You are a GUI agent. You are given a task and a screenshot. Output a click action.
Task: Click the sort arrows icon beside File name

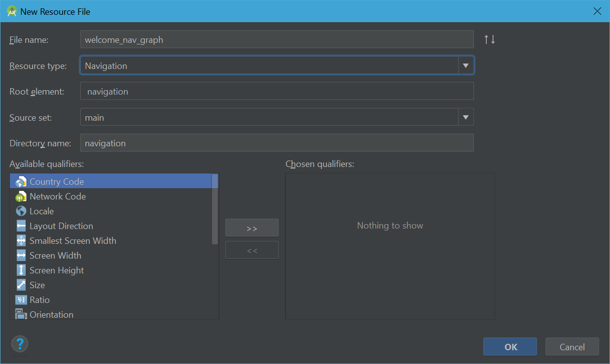click(x=490, y=39)
